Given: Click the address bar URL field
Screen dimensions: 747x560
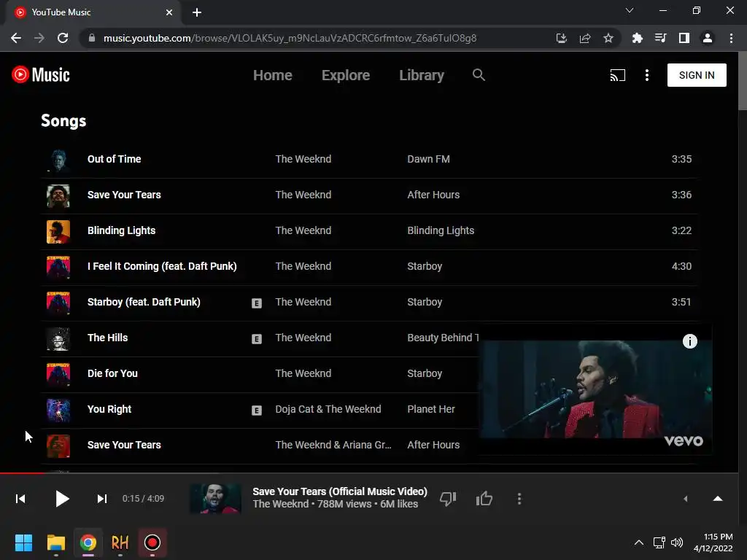Looking at the screenshot, I should point(290,38).
